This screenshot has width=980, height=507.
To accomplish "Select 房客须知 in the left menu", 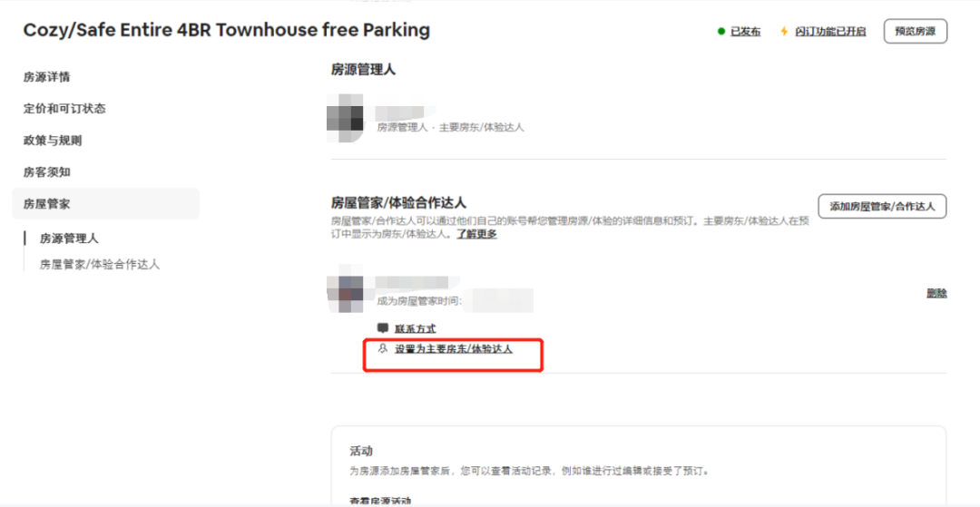I will 47,172.
